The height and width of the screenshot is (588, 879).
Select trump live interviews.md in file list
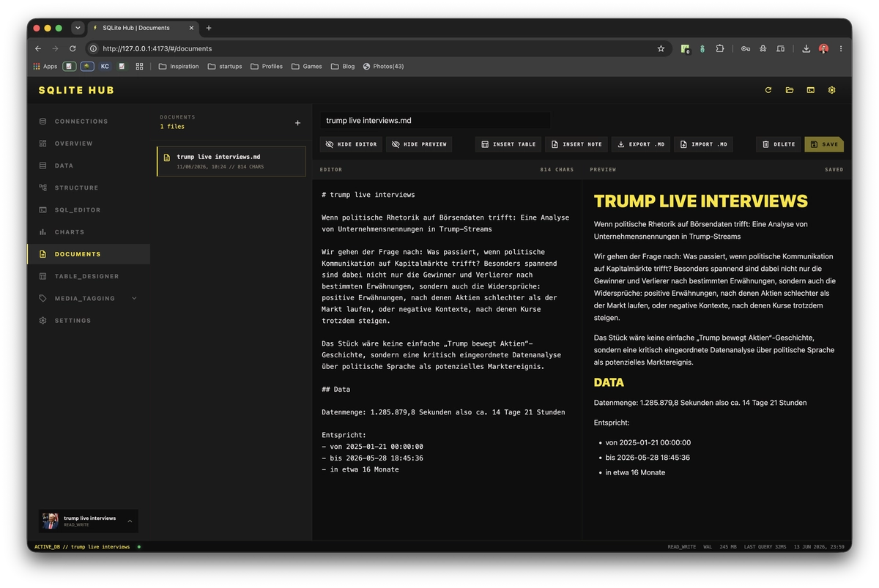pos(231,161)
